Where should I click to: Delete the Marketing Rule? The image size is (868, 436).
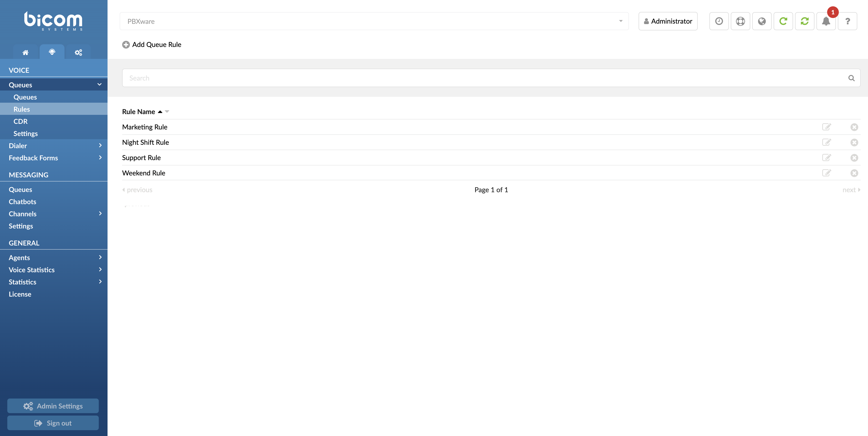point(854,127)
